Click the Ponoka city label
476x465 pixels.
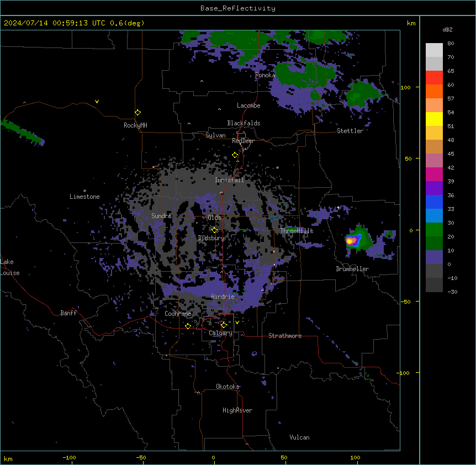pos(265,75)
